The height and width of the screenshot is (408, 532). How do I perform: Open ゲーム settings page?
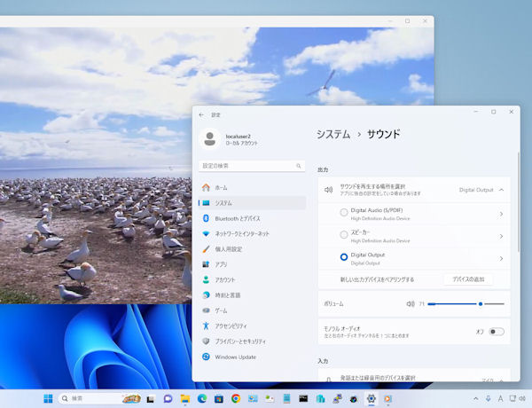(x=253, y=310)
